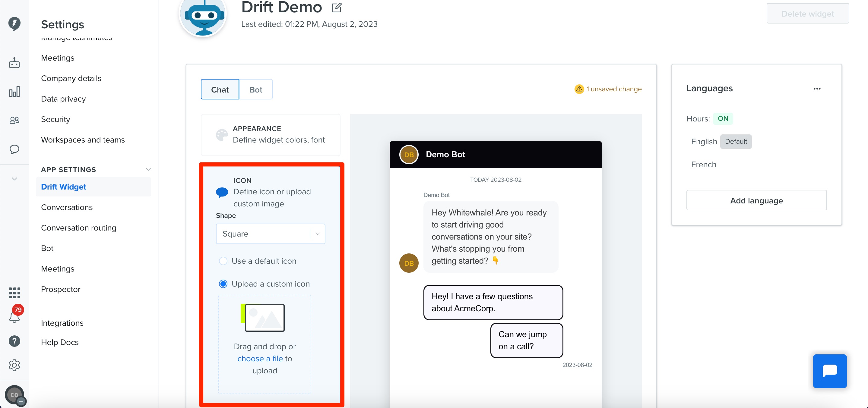The image size is (868, 408).
Task: Open the Playbooks bot icon in sidebar
Action: 14,63
